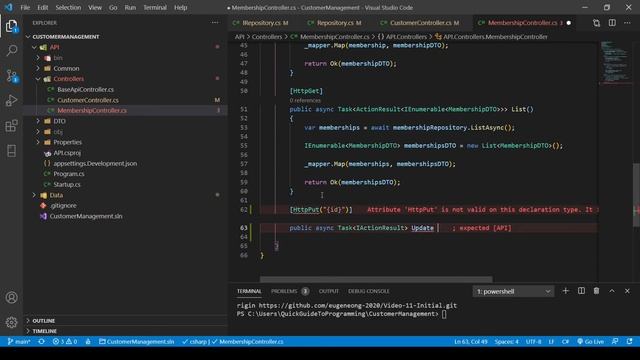Open the Go menu
The height and width of the screenshot is (360, 640).
(113, 7)
